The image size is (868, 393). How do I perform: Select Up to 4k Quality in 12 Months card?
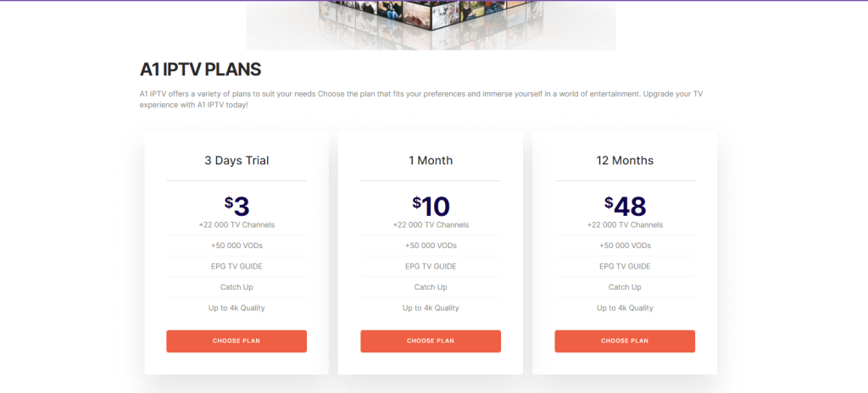click(625, 307)
